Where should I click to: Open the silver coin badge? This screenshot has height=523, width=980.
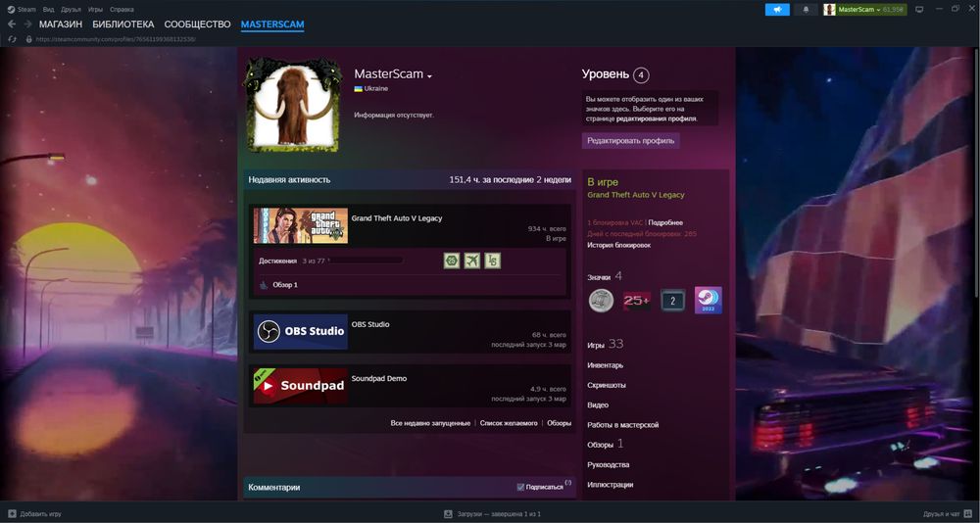point(601,301)
